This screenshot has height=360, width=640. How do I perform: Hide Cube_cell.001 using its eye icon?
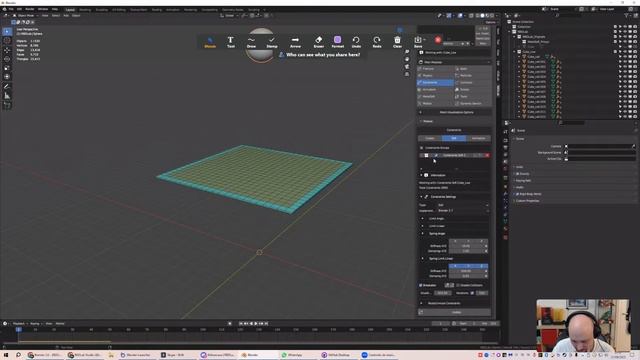click(x=625, y=62)
